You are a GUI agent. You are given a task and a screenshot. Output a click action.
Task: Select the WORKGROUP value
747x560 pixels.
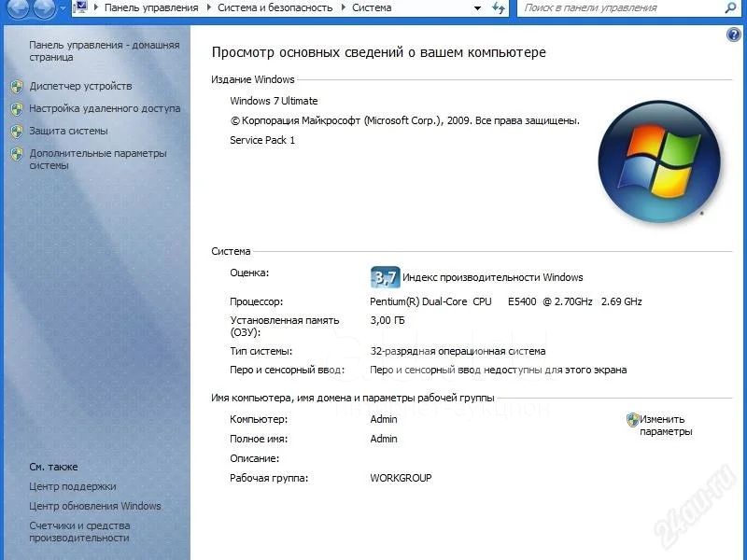click(402, 478)
